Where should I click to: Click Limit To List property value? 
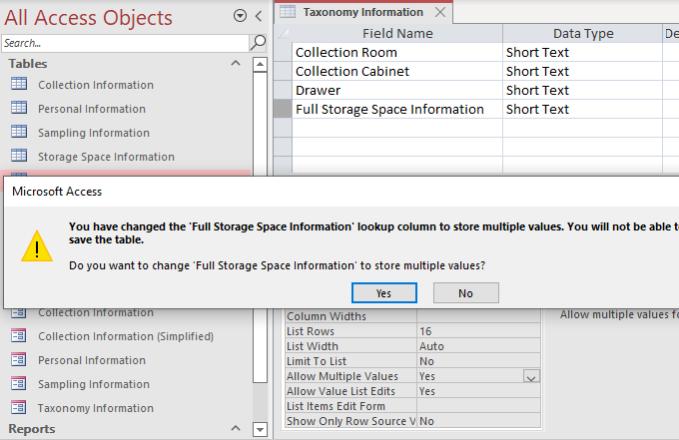coord(479,361)
